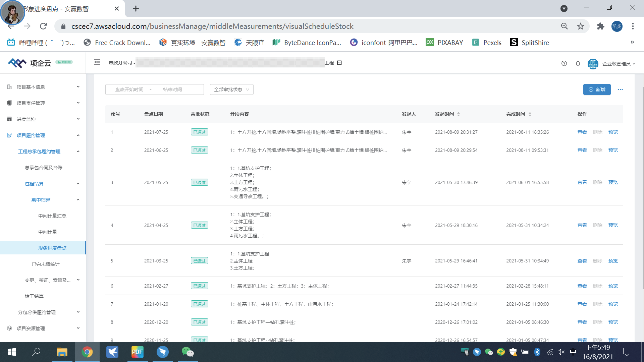This screenshot has width=644, height=362.
Task: Toggle project switcher box beside 工程
Action: [339, 63]
